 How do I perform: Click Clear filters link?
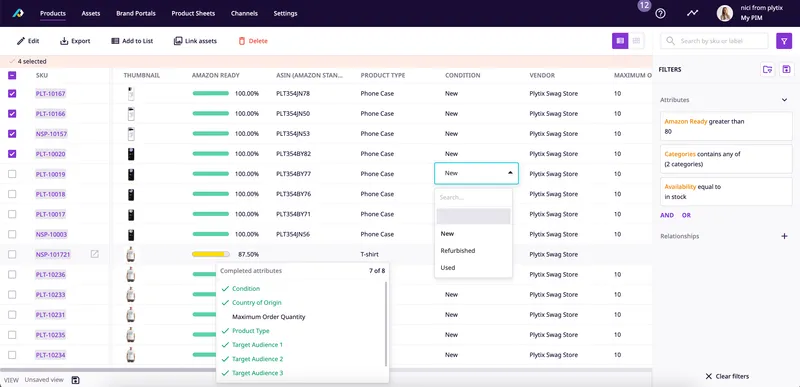[x=727, y=376]
